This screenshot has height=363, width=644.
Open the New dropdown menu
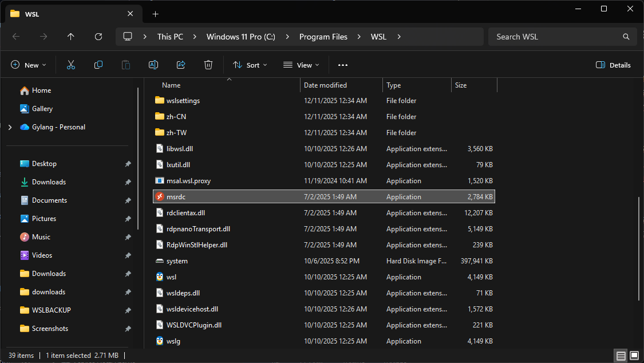(x=29, y=65)
